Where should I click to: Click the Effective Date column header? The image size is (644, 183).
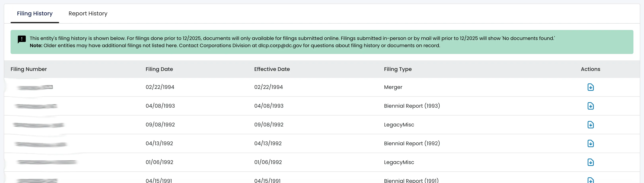pyautogui.click(x=272, y=69)
